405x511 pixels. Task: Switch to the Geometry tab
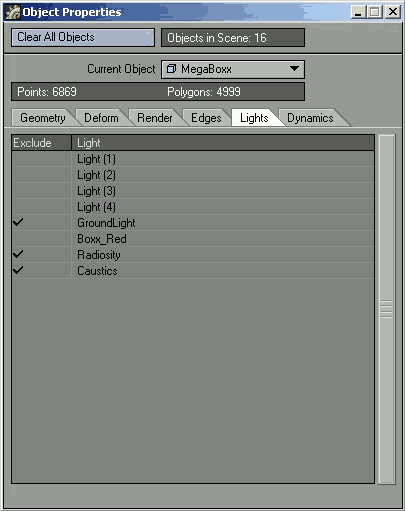pos(42,118)
